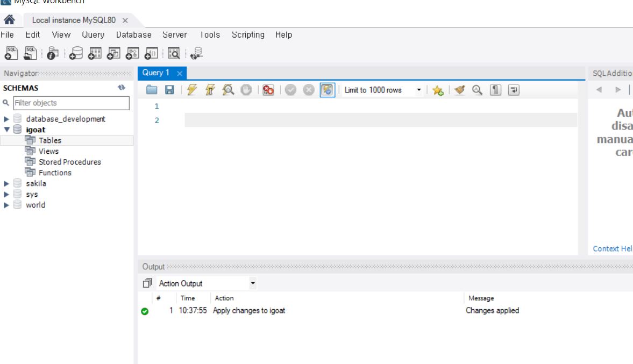Execute statement under cursor icon
The image size is (633, 364).
coord(210,90)
